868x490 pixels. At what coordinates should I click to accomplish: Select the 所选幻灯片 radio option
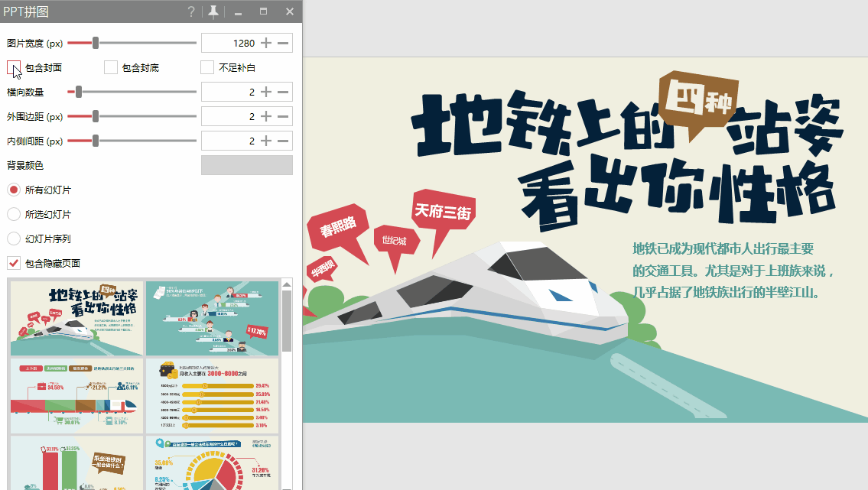[x=14, y=215]
